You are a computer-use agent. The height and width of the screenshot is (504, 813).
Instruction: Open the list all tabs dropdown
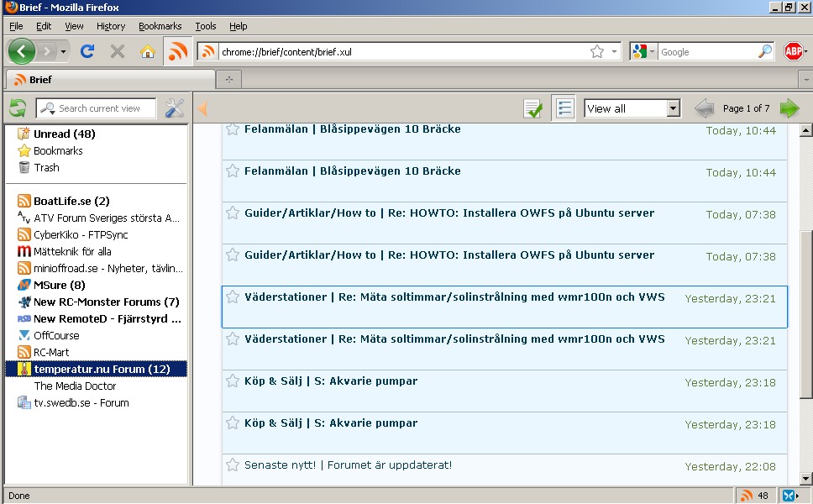(x=805, y=80)
